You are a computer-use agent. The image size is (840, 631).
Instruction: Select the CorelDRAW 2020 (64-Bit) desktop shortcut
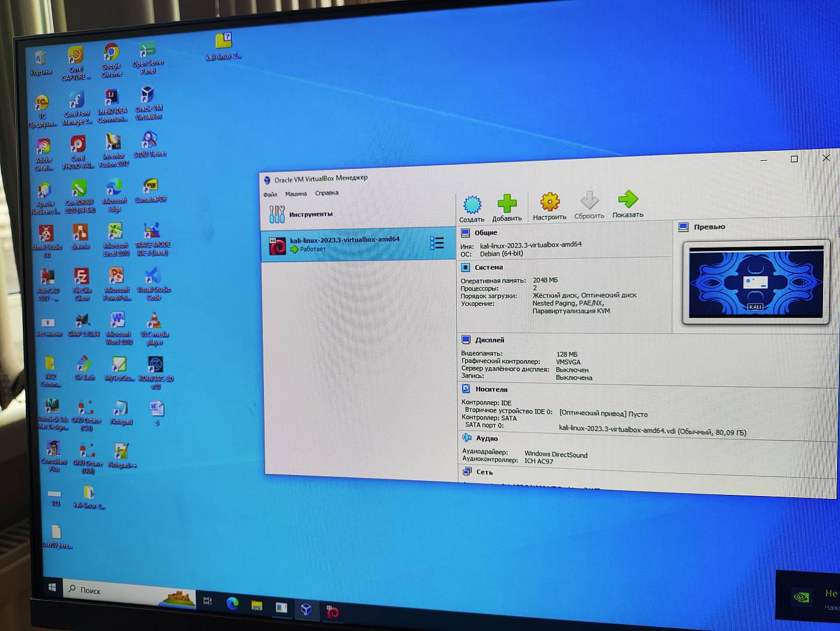pyautogui.click(x=79, y=197)
